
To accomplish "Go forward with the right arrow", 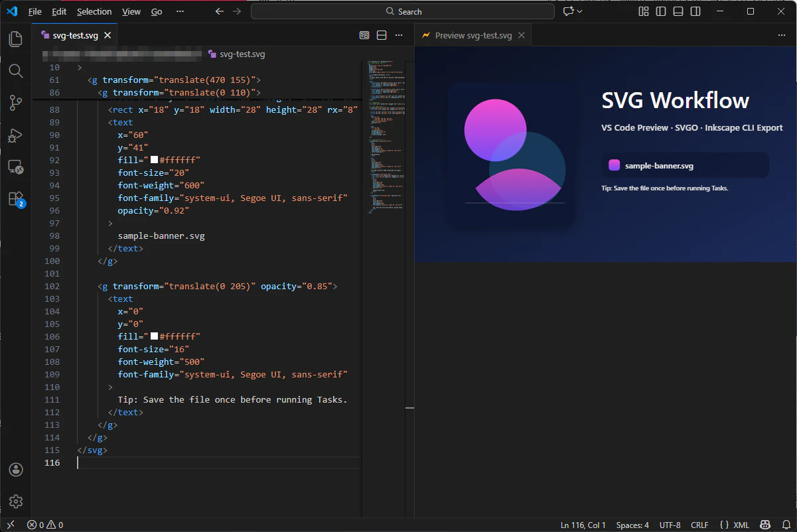I will coord(237,11).
